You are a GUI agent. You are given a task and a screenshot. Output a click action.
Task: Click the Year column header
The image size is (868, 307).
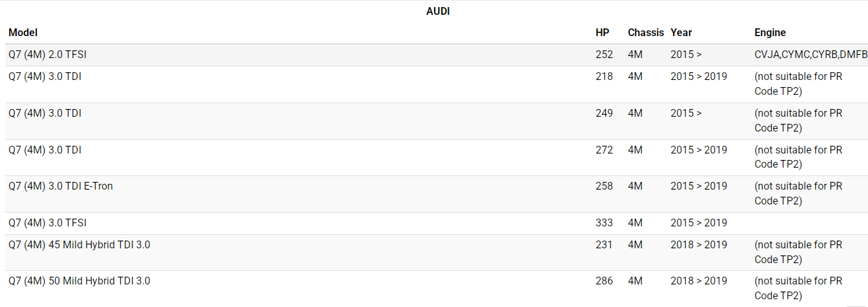click(681, 32)
